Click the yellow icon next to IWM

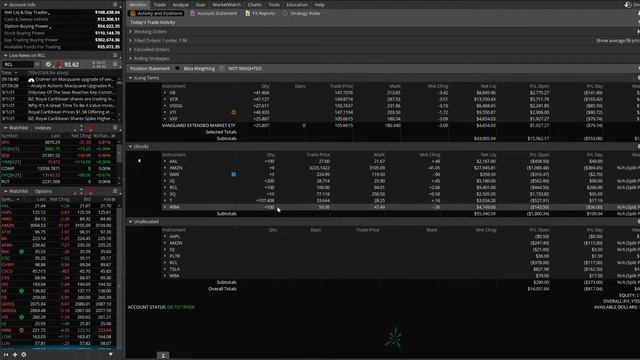(22, 330)
